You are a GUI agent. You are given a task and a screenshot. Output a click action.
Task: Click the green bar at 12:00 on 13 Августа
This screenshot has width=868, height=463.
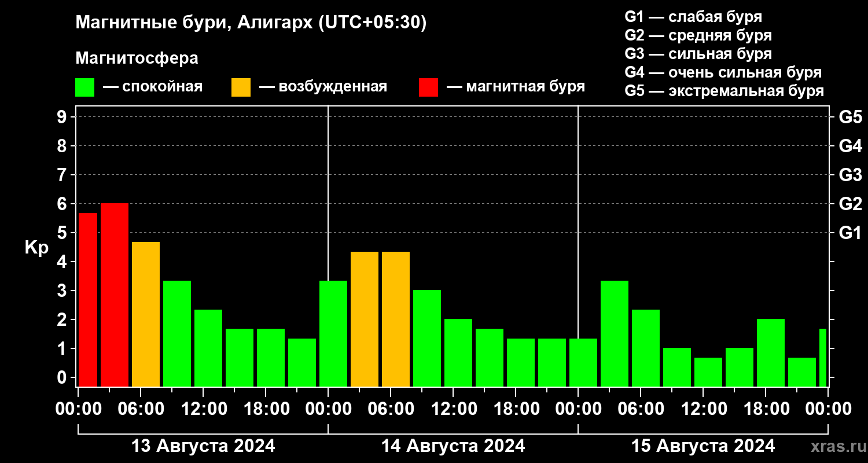tap(208, 348)
